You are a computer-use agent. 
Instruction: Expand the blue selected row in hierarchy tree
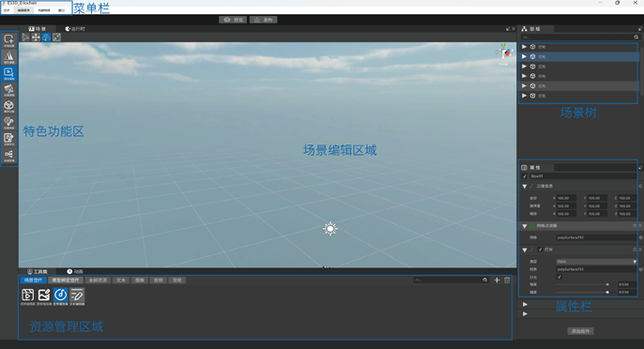pos(524,56)
